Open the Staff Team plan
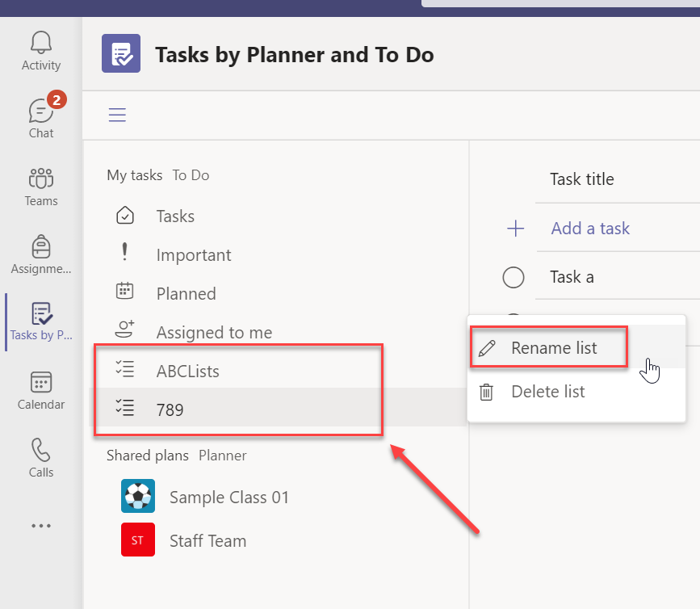The height and width of the screenshot is (609, 700). coord(207,540)
